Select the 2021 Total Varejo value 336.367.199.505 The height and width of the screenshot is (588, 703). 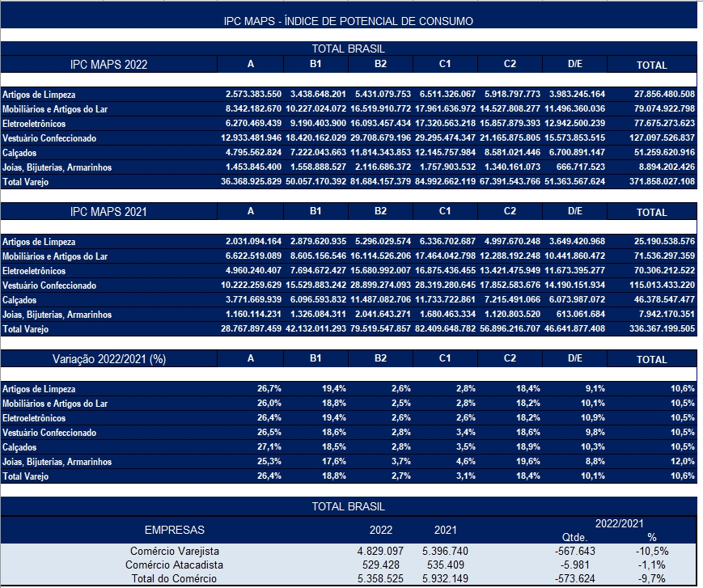click(x=654, y=329)
